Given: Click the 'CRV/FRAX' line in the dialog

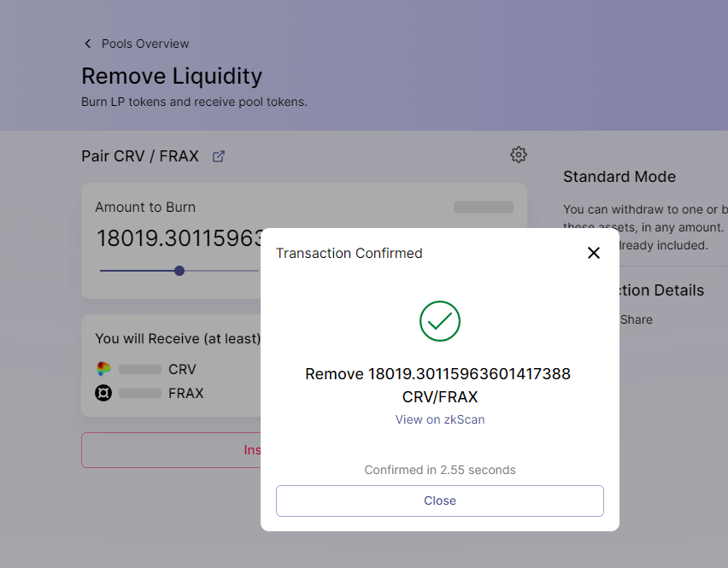Looking at the screenshot, I should [x=440, y=397].
